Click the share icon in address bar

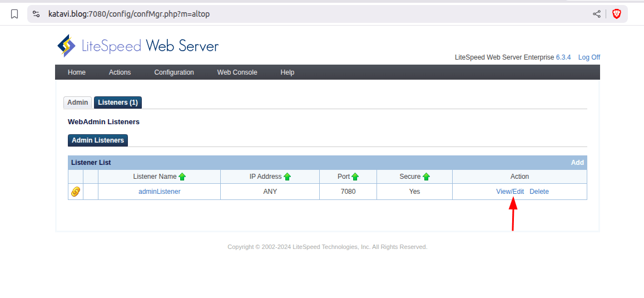click(597, 14)
